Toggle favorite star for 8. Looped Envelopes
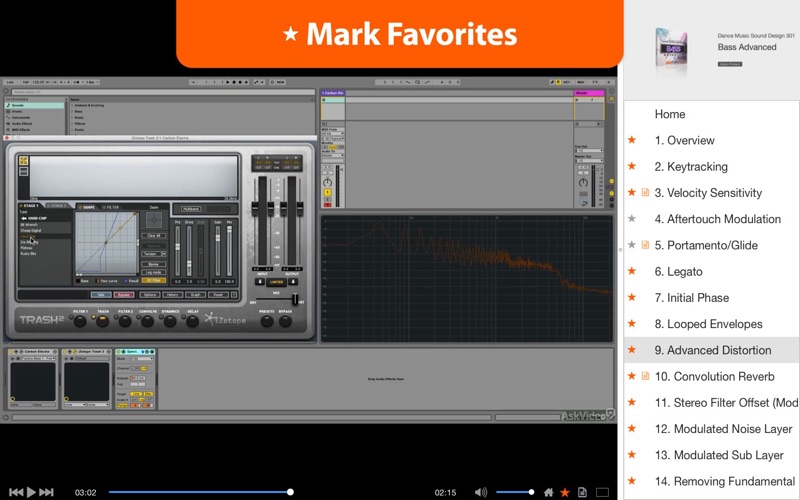This screenshot has height=500, width=800. pyautogui.click(x=632, y=323)
